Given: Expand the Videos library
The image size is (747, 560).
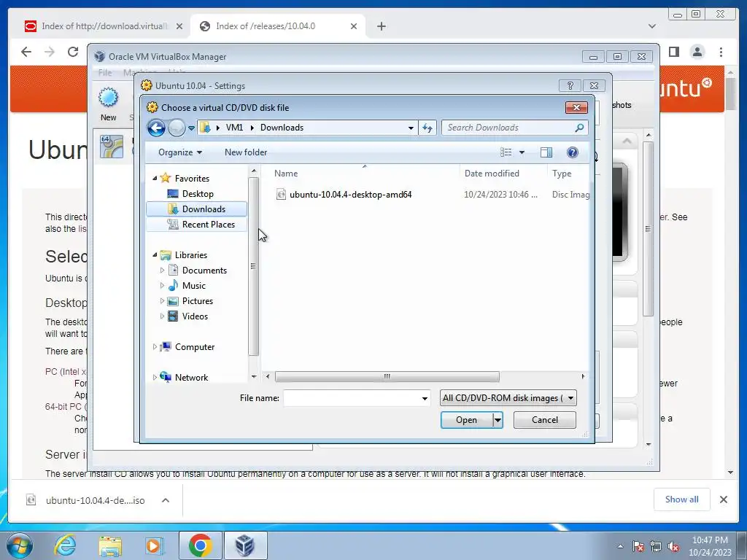Looking at the screenshot, I should point(162,316).
